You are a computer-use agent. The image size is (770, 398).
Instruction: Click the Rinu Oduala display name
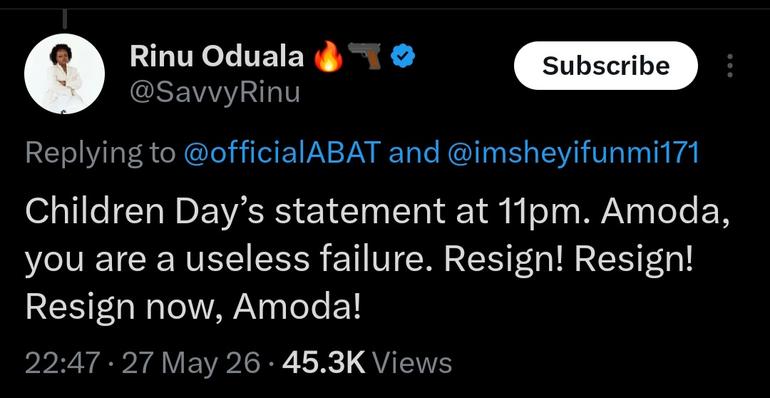(217, 57)
